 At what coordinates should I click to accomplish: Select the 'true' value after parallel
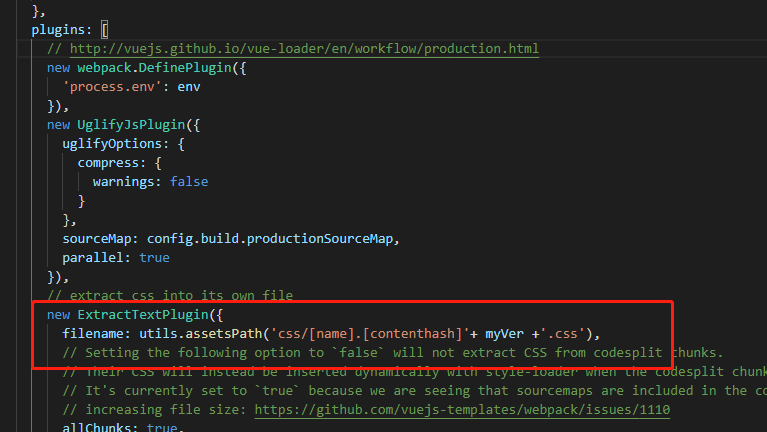(x=154, y=258)
